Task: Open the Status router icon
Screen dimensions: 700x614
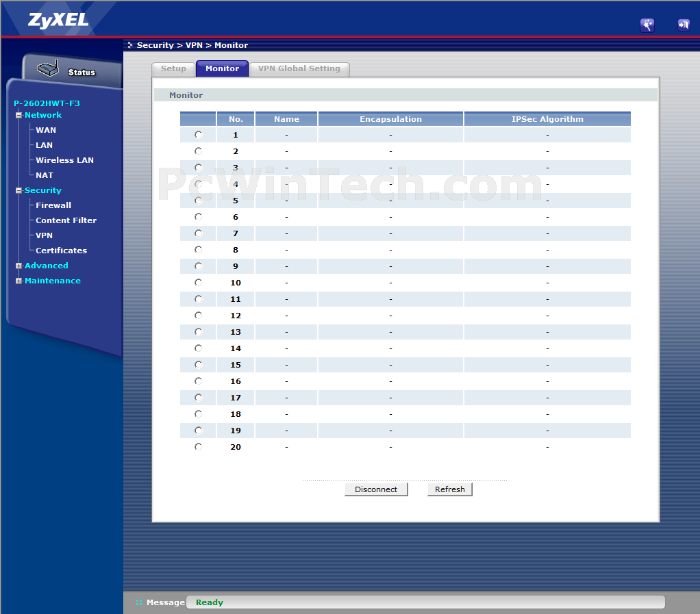Action: click(48, 68)
